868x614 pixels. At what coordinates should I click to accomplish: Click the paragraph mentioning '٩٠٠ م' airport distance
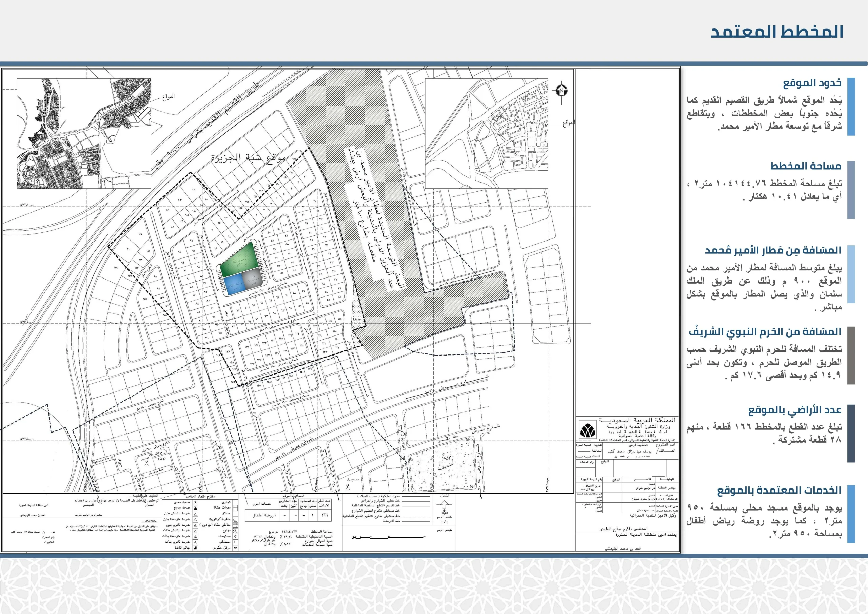click(764, 288)
